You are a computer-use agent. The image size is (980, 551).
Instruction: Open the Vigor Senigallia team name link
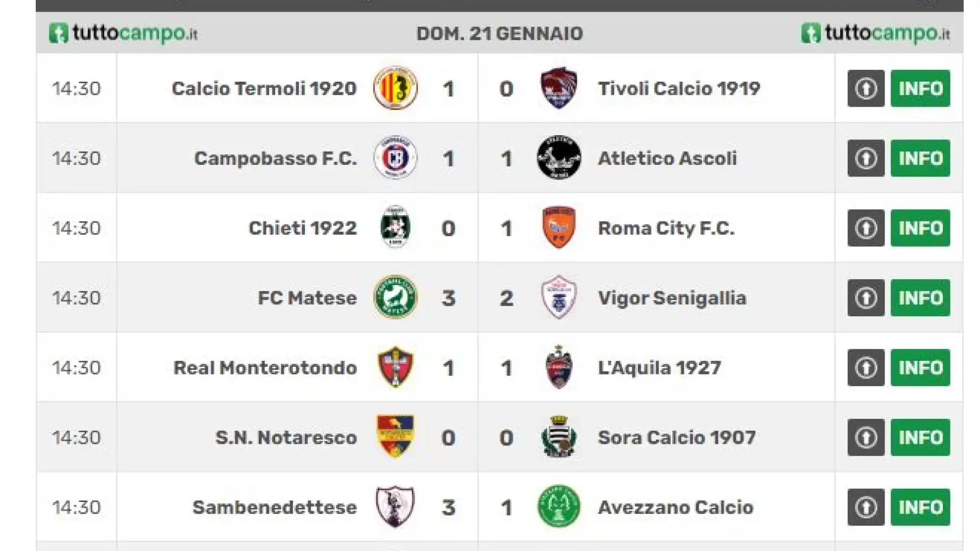672,298
